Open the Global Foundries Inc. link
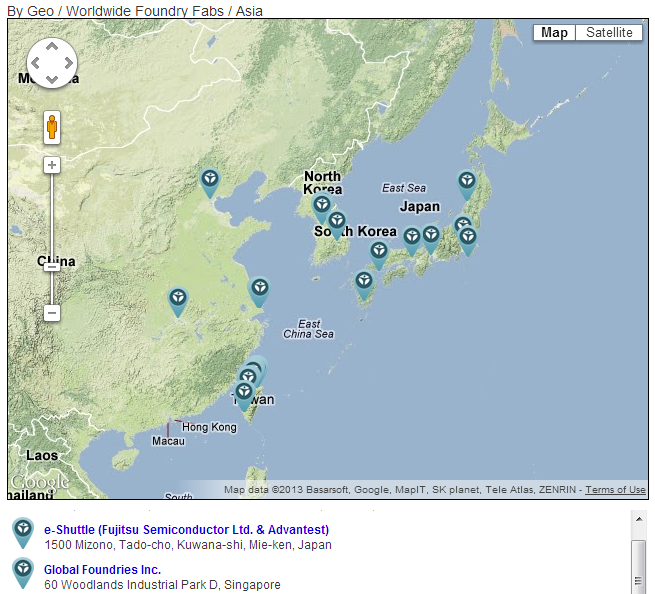The width and height of the screenshot is (655, 594). [x=102, y=569]
